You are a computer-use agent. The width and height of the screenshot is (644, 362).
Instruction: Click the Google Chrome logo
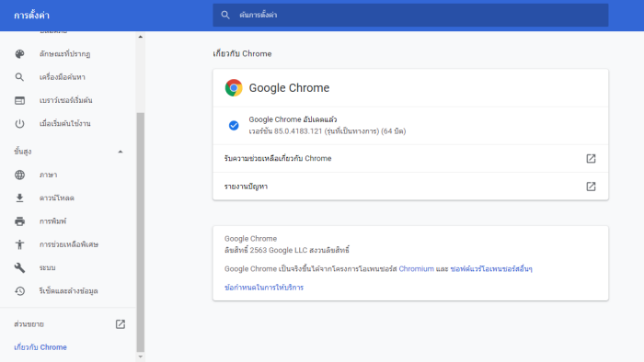(x=234, y=87)
